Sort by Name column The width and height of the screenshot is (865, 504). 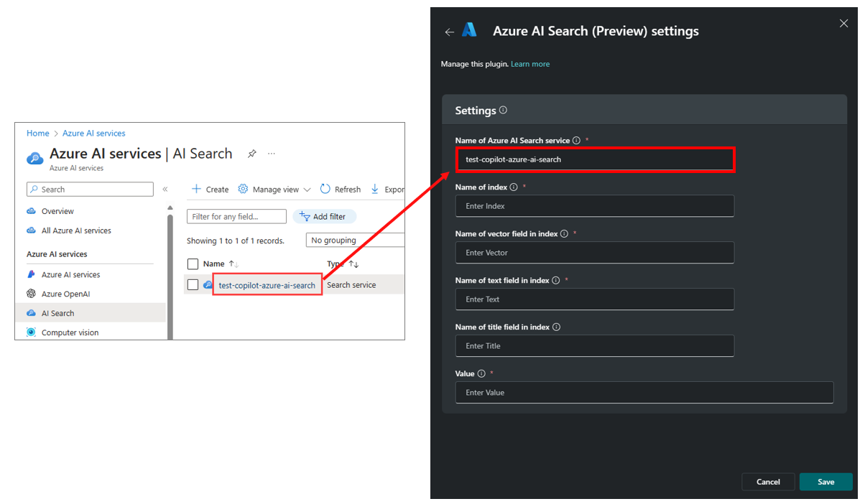[x=221, y=263]
